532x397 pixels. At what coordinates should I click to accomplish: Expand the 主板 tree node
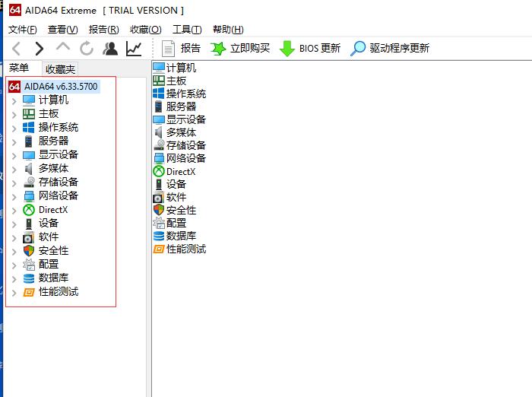click(14, 114)
